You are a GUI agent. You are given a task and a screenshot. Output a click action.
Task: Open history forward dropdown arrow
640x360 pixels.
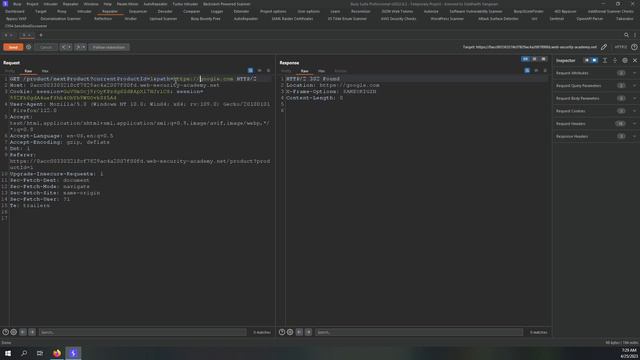(84, 47)
